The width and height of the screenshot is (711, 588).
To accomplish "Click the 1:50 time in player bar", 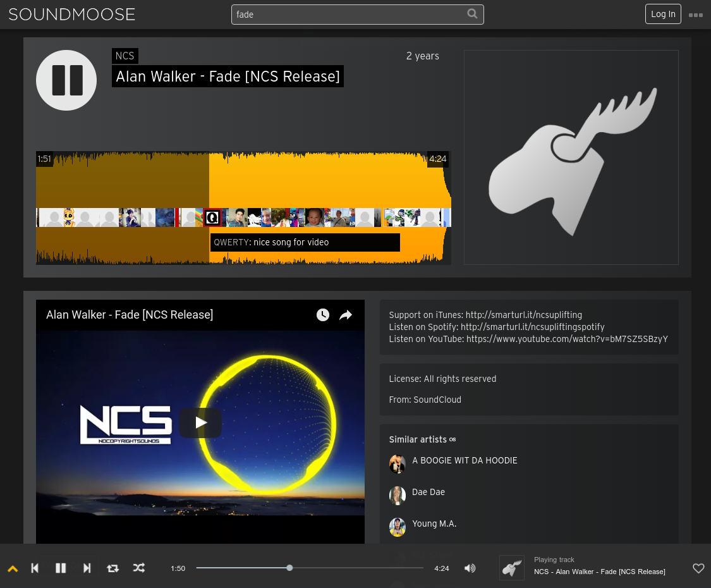I will pos(178,568).
